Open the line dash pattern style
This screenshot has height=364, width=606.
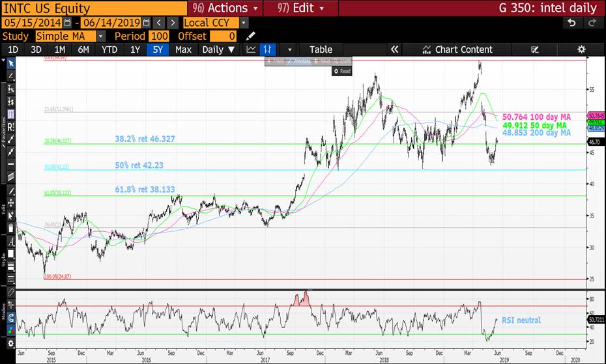(11, 279)
